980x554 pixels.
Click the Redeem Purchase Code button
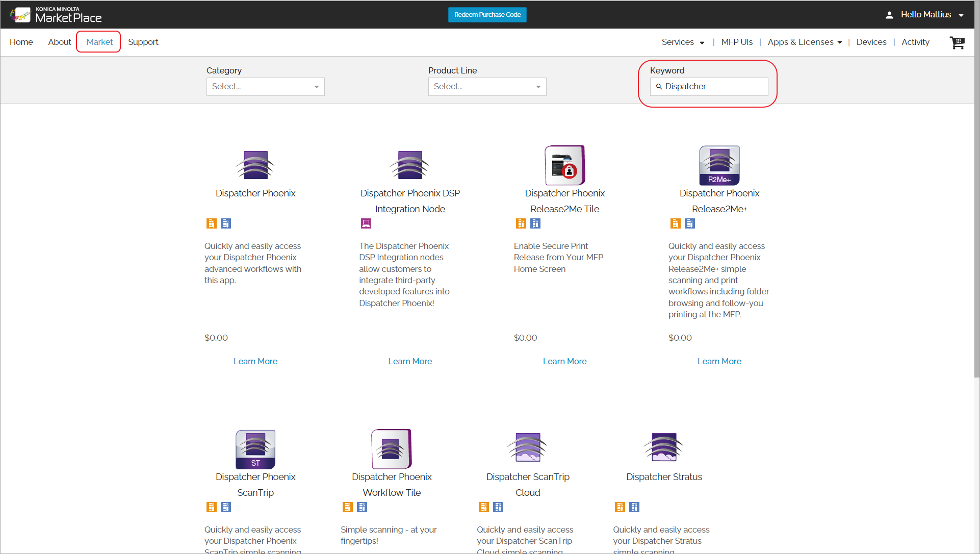pyautogui.click(x=487, y=15)
